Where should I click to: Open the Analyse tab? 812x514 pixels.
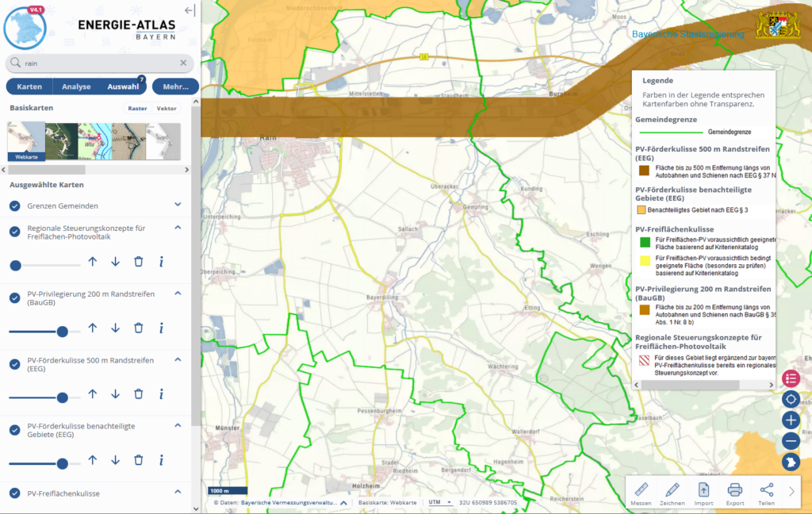pos(76,86)
